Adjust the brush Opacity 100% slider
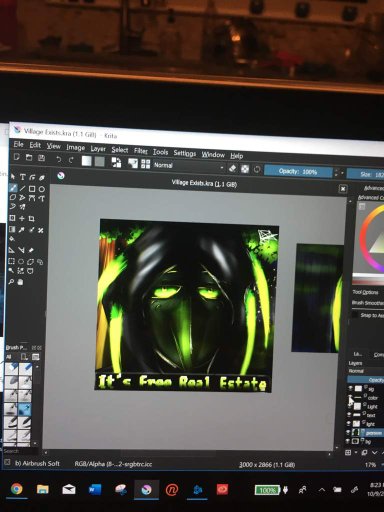The height and width of the screenshot is (512, 384). [x=298, y=172]
